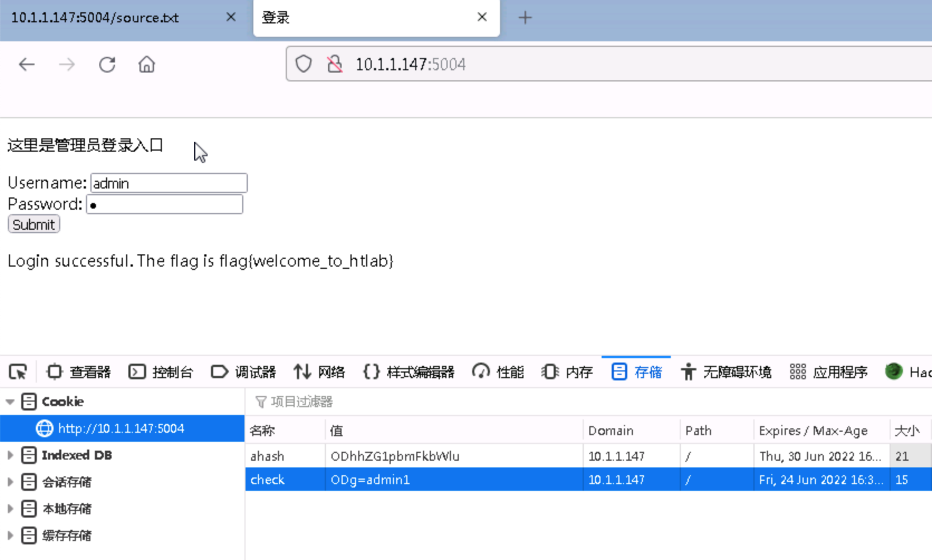Sort by the 大小 column header
Viewport: 932px width, 560px height.
pos(910,431)
